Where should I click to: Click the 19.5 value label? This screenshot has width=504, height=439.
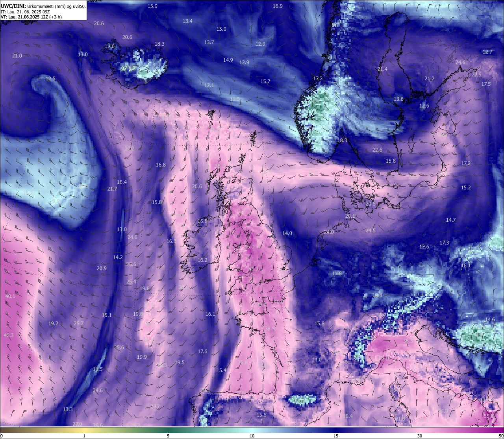[180, 363]
